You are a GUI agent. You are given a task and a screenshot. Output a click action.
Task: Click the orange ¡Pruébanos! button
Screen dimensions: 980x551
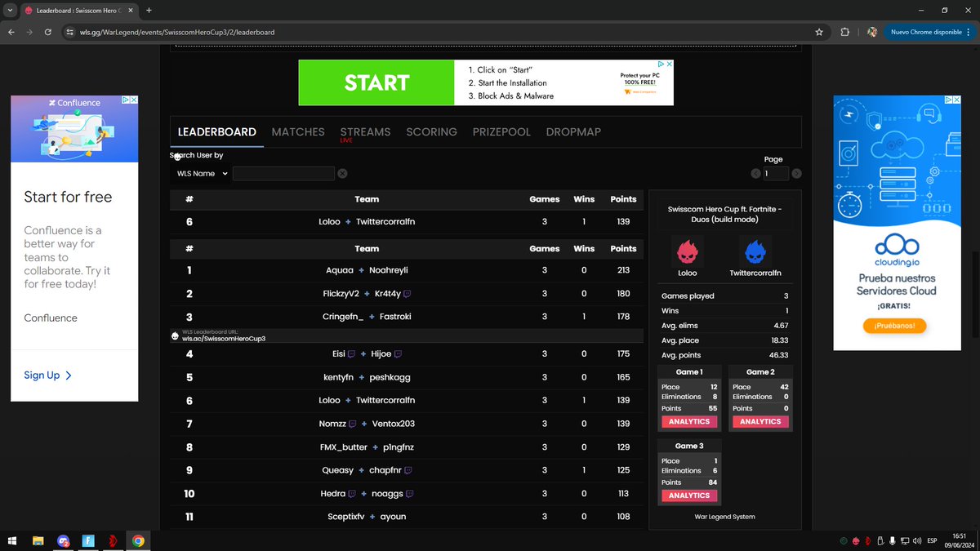pos(896,325)
